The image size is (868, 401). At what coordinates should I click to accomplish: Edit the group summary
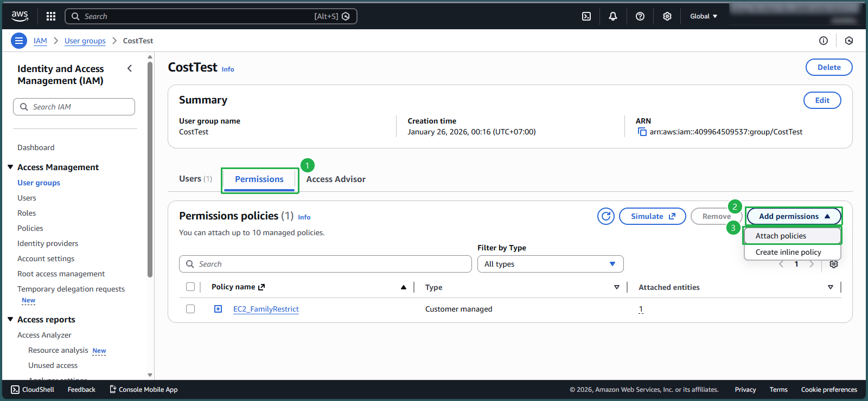pyautogui.click(x=822, y=100)
